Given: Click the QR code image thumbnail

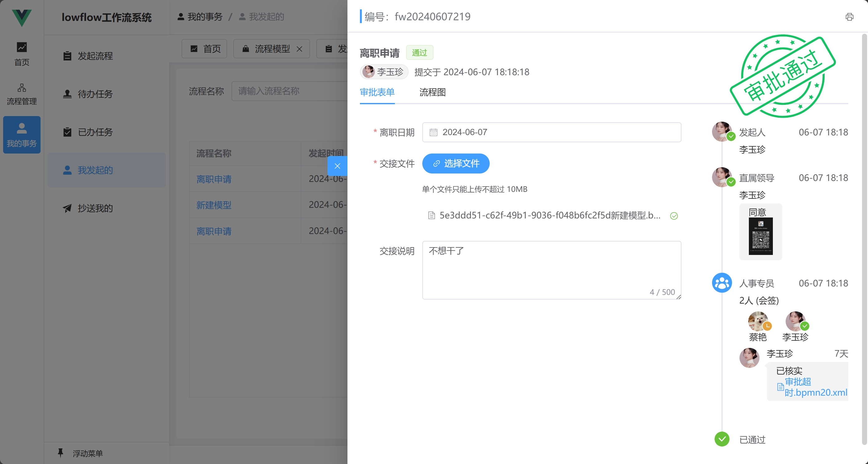Looking at the screenshot, I should tap(760, 236).
